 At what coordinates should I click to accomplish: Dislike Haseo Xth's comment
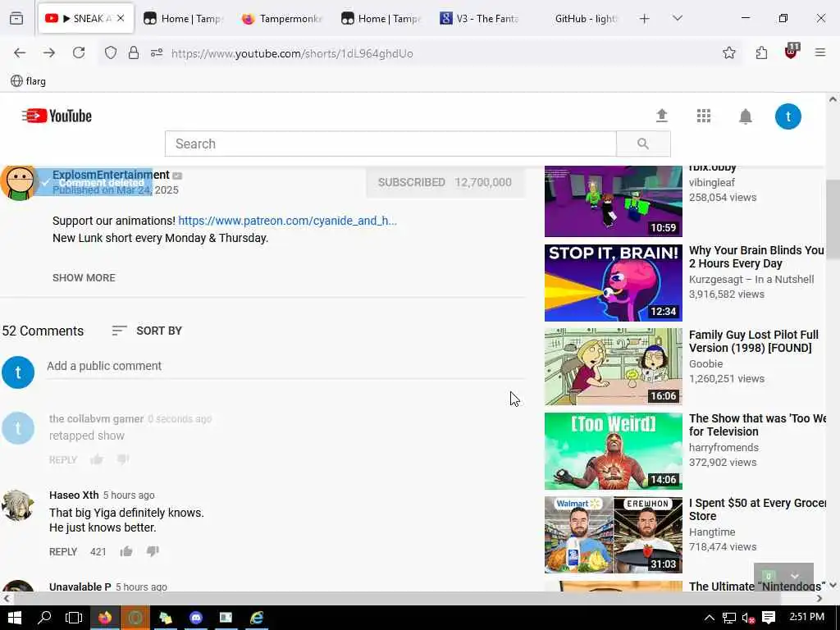click(153, 551)
